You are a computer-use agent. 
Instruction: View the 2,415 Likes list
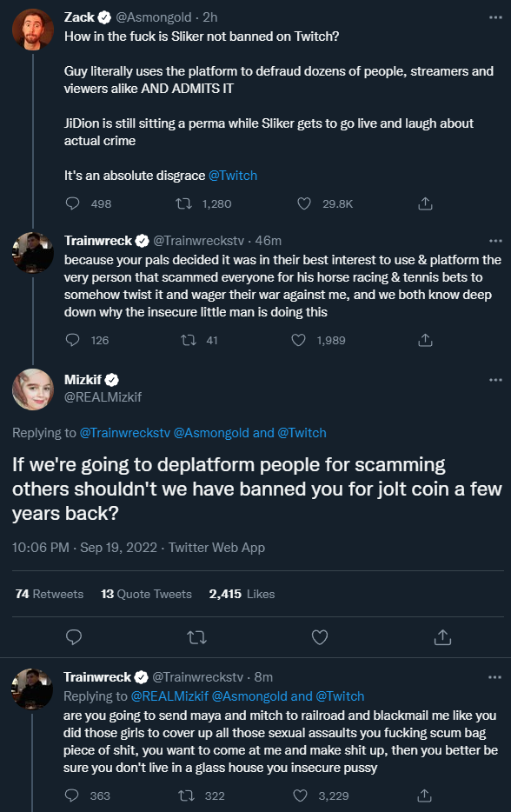coord(242,594)
